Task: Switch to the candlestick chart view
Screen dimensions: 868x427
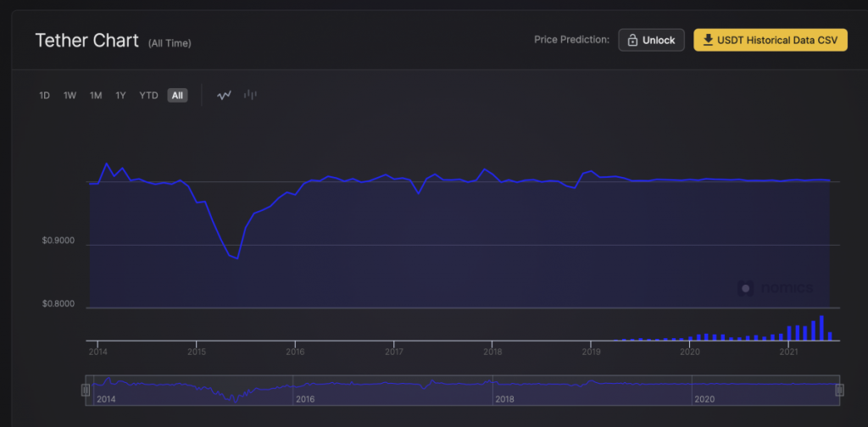Action: click(250, 96)
